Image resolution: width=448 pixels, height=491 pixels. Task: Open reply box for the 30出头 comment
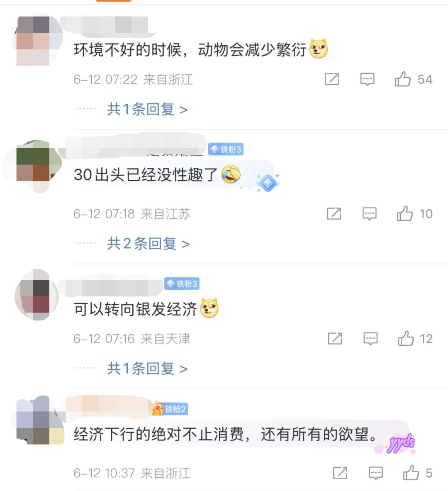click(x=370, y=214)
